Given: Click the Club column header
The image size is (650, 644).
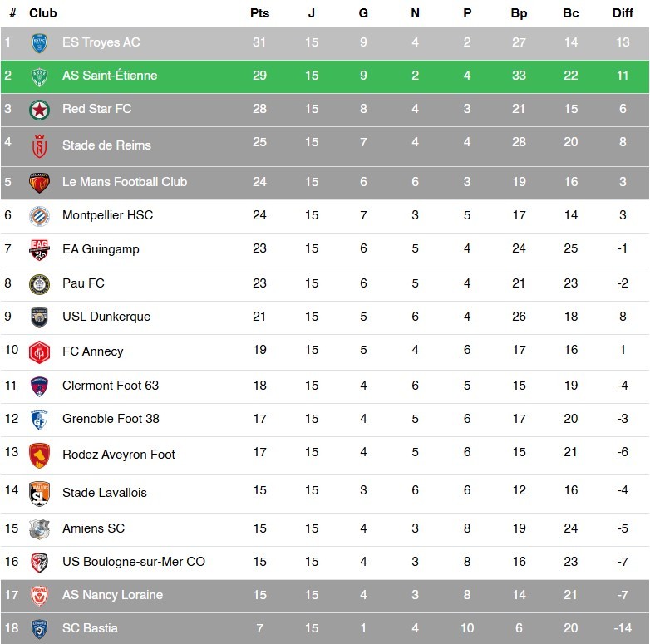Looking at the screenshot, I should click(43, 13).
